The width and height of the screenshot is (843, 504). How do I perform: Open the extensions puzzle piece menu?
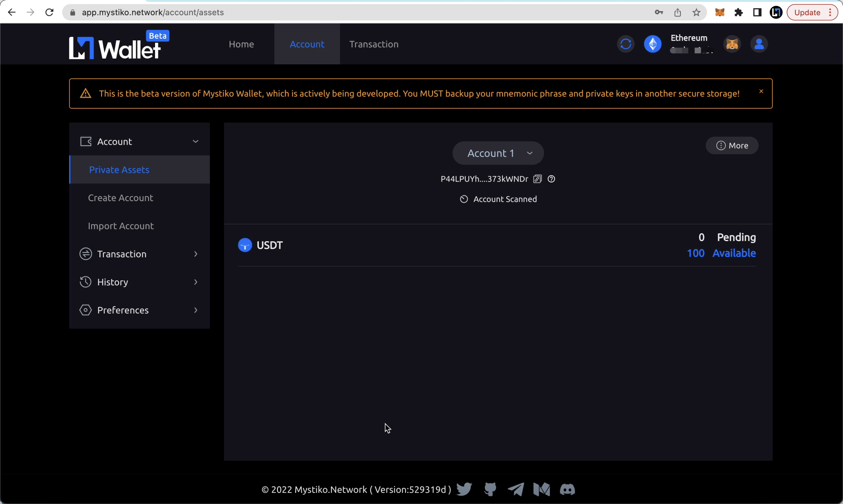739,12
